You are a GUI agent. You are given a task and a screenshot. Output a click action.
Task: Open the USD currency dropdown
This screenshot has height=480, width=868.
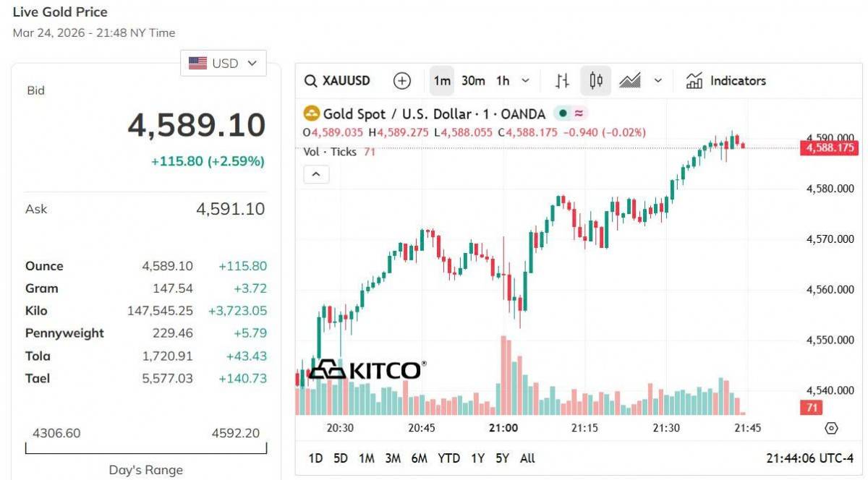[x=224, y=64]
